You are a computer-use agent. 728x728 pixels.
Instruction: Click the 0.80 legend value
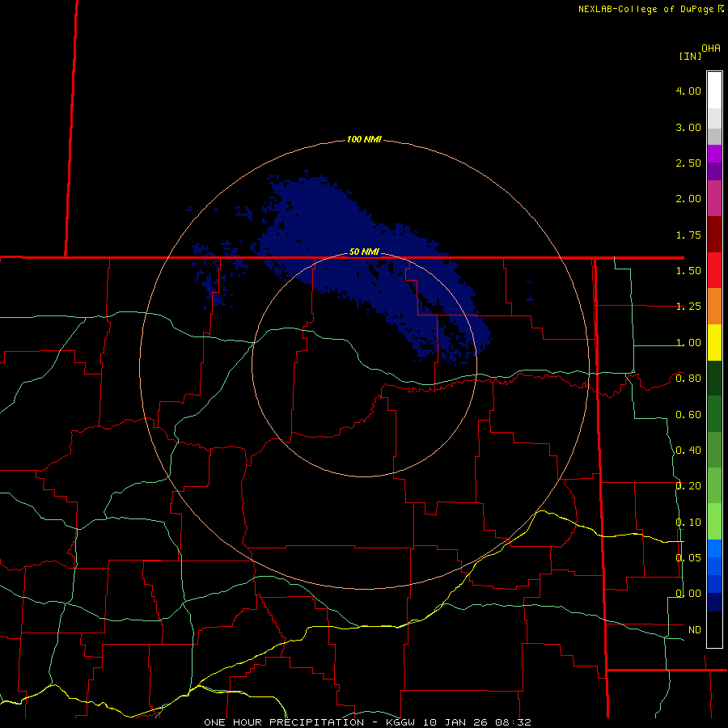point(688,379)
